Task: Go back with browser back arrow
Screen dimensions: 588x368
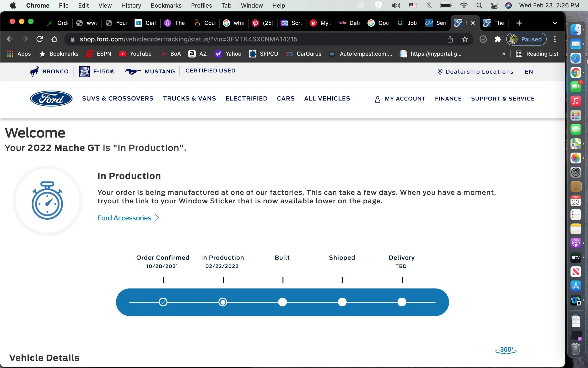Action: (x=10, y=39)
